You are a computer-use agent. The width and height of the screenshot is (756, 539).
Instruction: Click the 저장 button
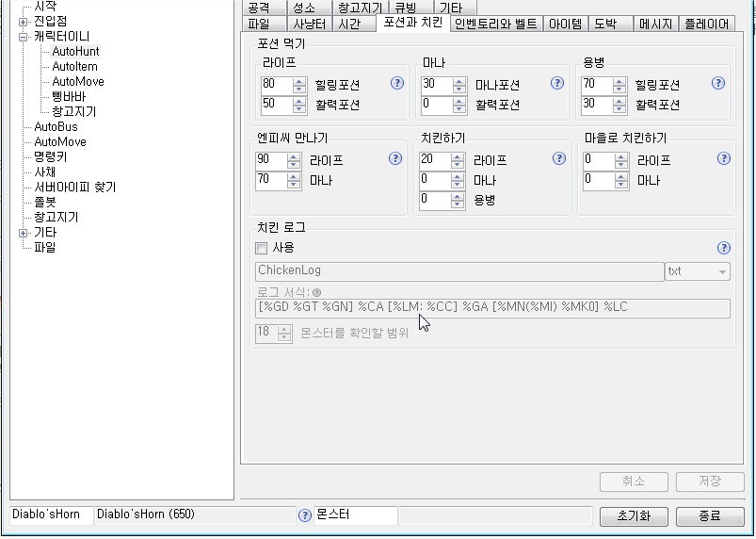[710, 482]
